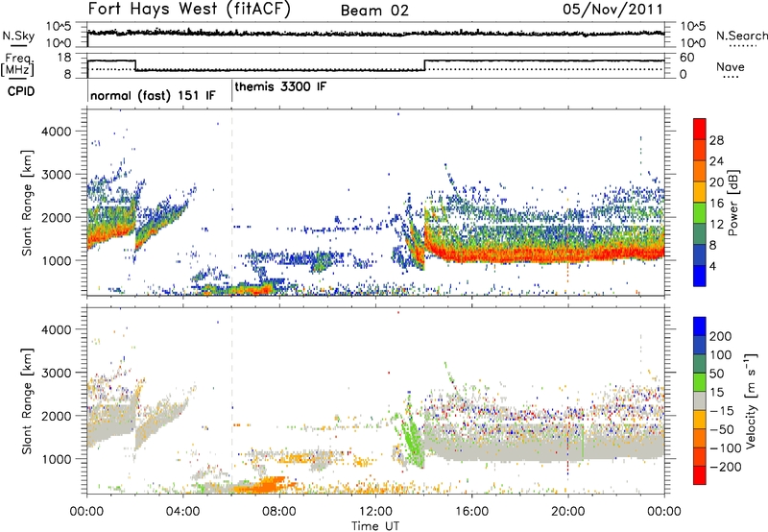Screen dimensions: 768x532
Task: Click the 'Beam 02' label
Action: [374, 11]
